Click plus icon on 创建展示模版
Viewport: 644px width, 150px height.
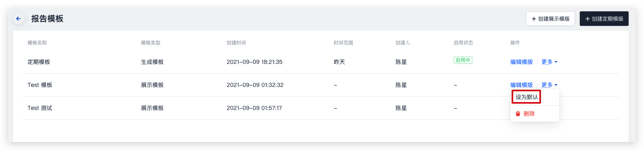pyautogui.click(x=534, y=19)
